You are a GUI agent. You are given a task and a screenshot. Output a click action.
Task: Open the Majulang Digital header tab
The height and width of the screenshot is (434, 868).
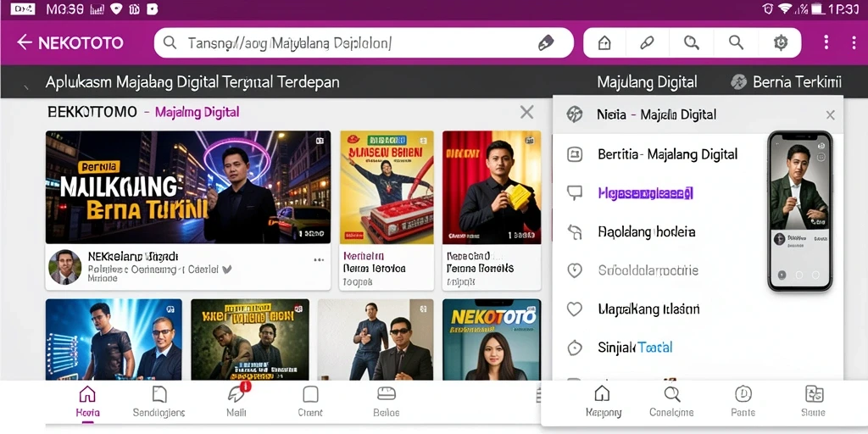tap(647, 82)
